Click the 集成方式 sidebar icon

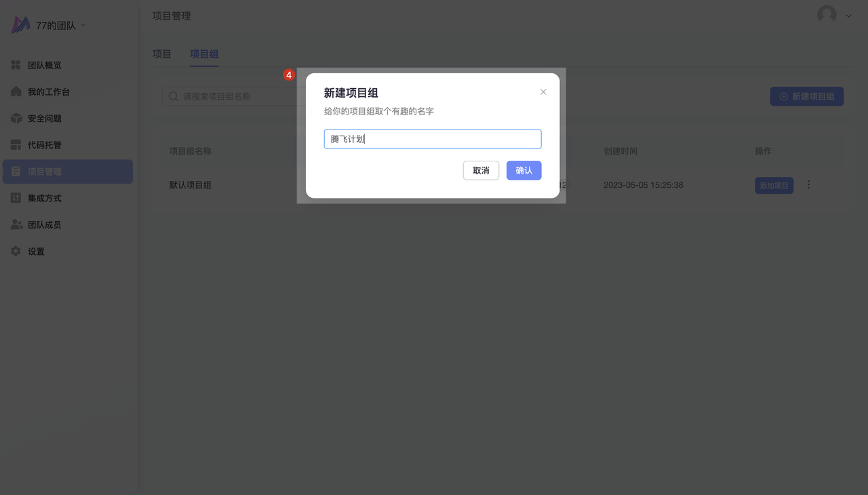[x=16, y=198]
